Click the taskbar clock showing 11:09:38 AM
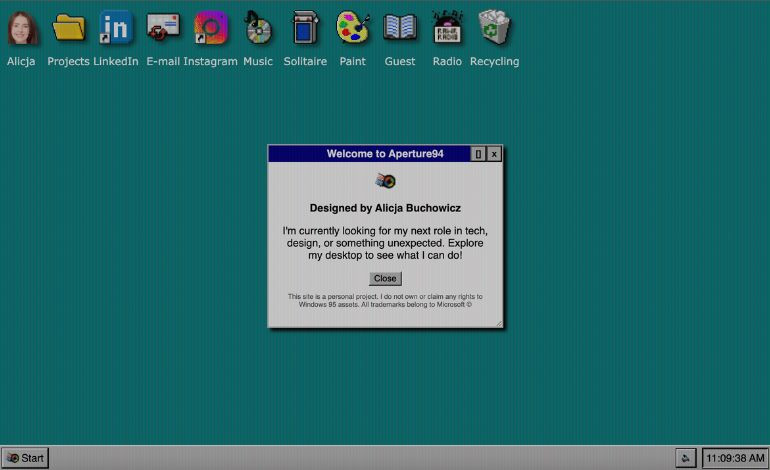This screenshot has height=470, width=770. click(x=735, y=458)
